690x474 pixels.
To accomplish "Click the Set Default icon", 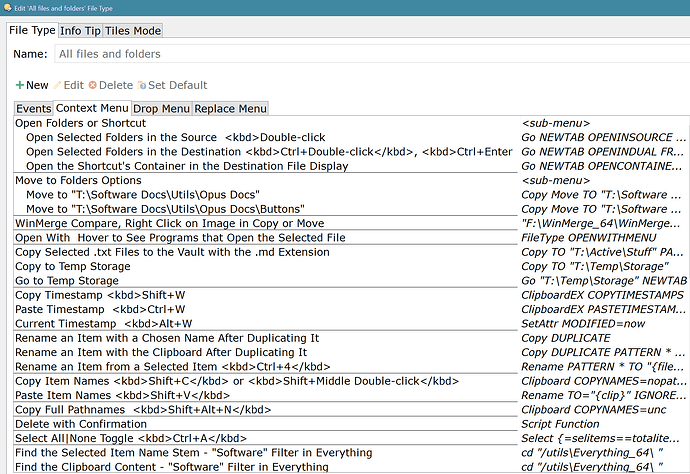I will pos(142,85).
